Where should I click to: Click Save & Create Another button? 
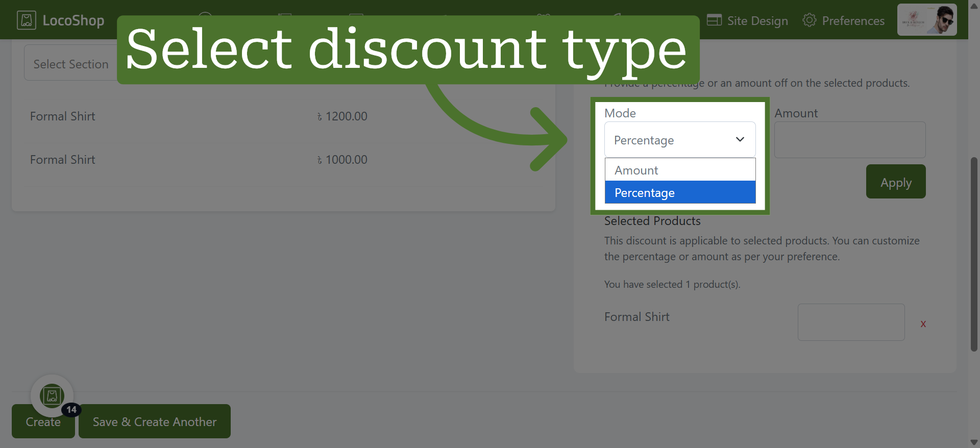coord(155,421)
